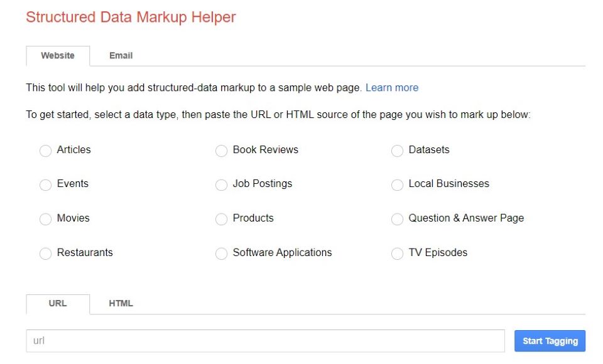Click the Structured Data Markup Helper title
Viewport: 603px width, 364px height.
[x=131, y=17]
